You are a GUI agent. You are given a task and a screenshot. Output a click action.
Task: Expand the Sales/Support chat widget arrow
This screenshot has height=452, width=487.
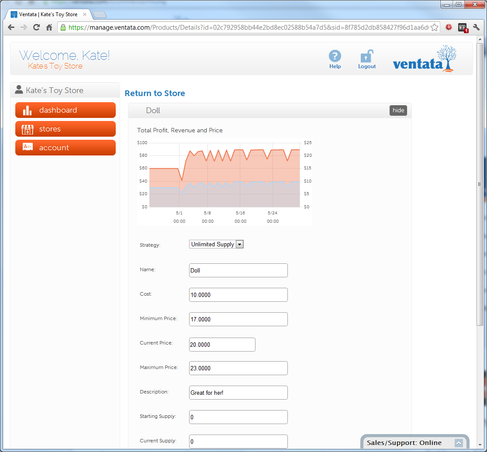(459, 443)
